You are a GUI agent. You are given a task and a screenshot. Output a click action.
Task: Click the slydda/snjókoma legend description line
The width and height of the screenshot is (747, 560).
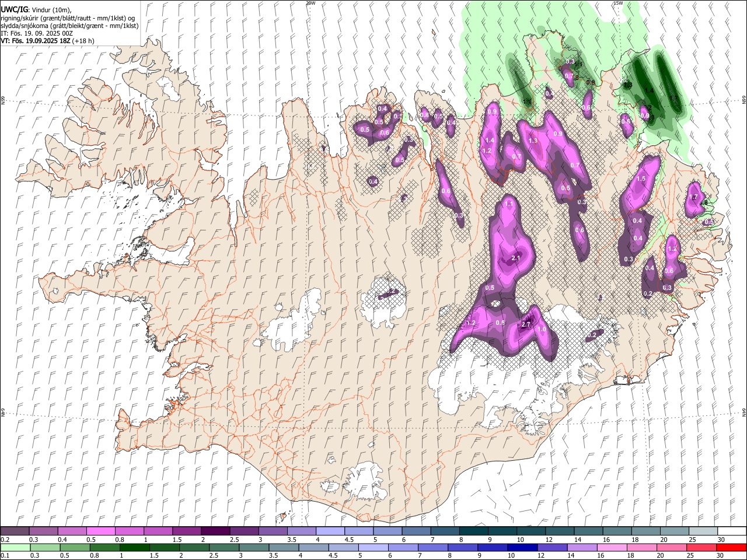[x=69, y=26]
